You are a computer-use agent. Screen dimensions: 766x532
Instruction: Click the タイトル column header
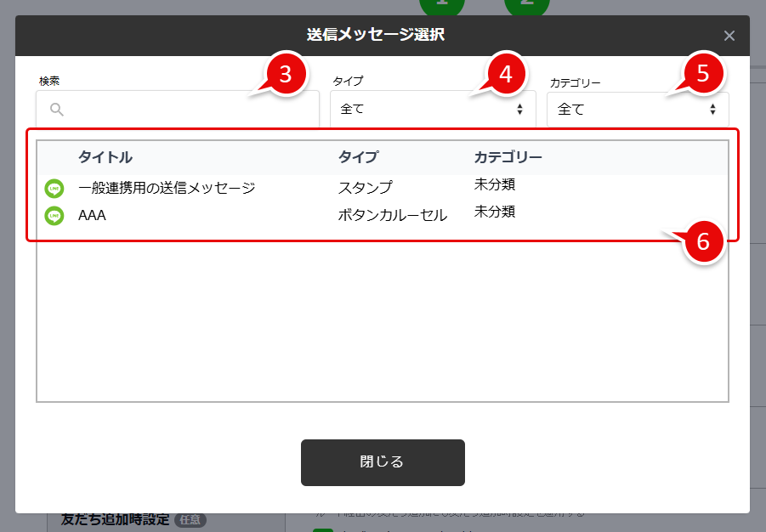105,157
